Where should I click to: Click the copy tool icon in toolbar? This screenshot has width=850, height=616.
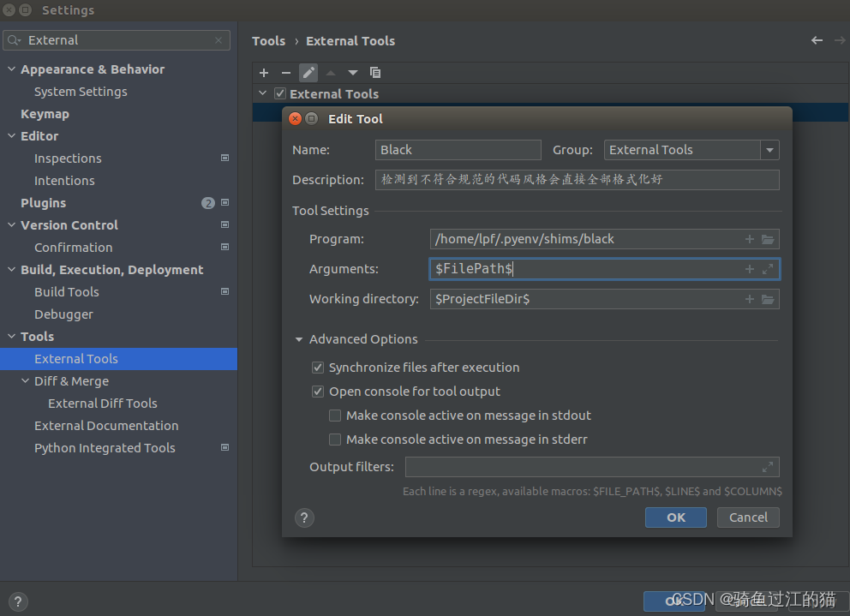(x=375, y=73)
